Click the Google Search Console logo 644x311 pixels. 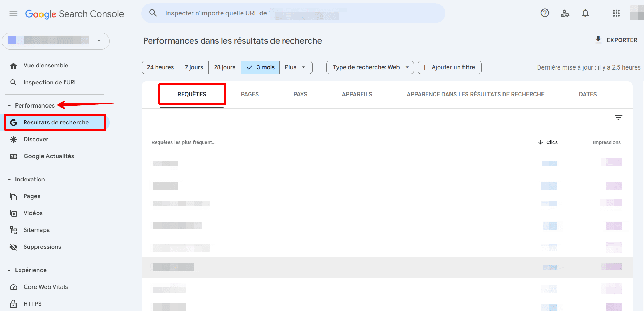coord(74,14)
